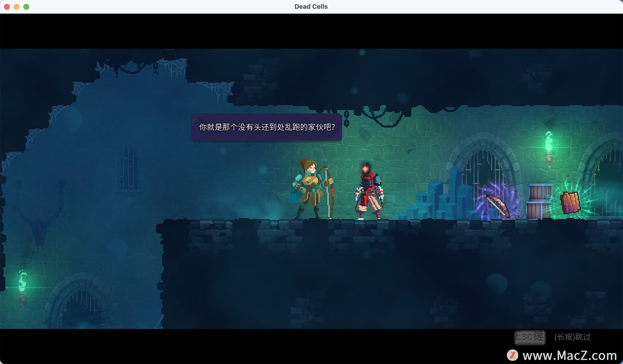Click the NPC dialogue speech bubble

click(267, 127)
